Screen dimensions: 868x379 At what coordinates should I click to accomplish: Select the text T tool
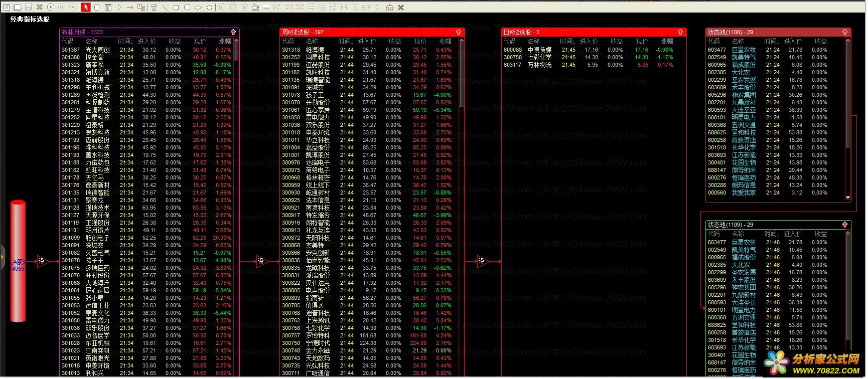[154, 7]
